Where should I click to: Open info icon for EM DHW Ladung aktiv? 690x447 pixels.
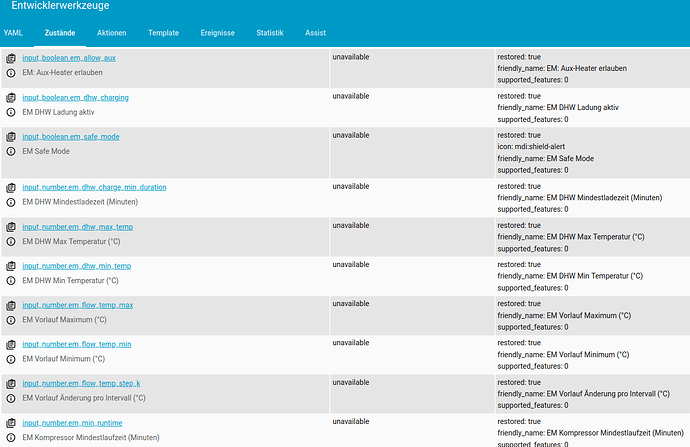click(11, 112)
